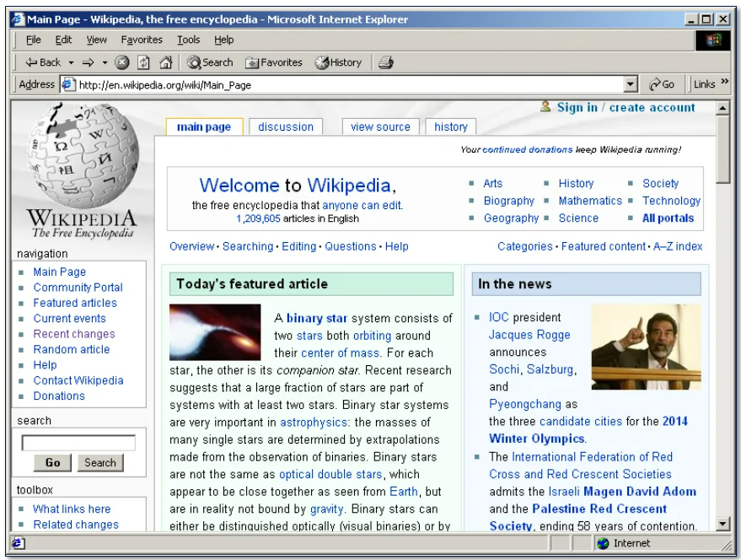Open the Tools menu
Viewport: 741px width, 560px height.
pos(187,40)
